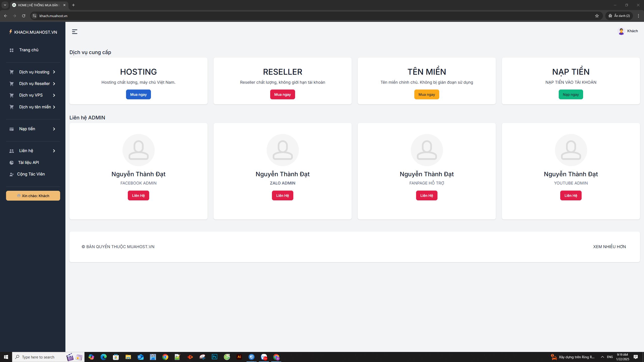Viewport: 644px width, 362px height.
Task: Open new browser tab with plus icon
Action: 73,5
